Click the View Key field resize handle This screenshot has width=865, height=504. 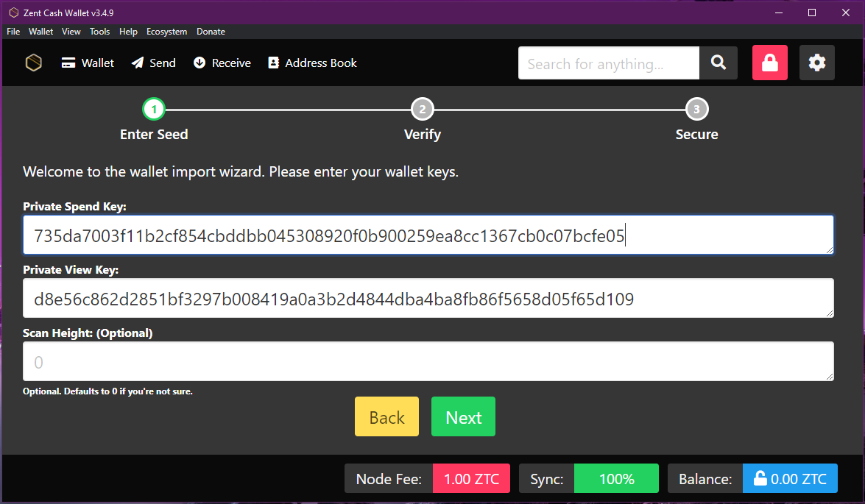[x=829, y=313]
